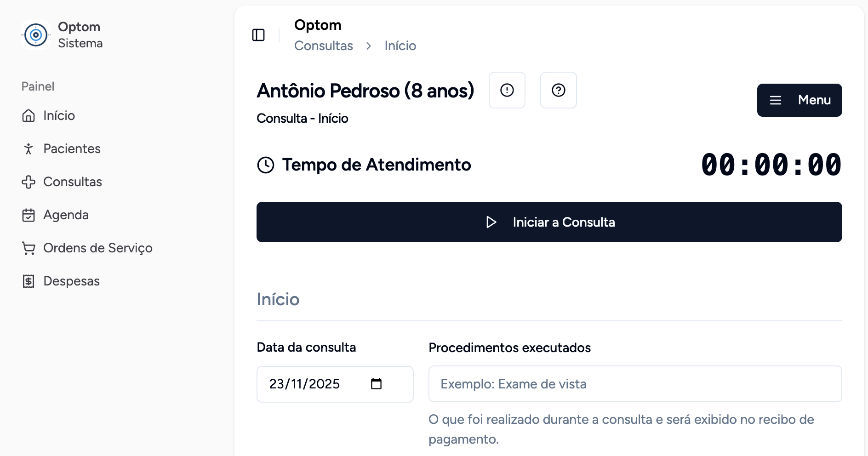Click the Início breadcrumb link

(400, 46)
